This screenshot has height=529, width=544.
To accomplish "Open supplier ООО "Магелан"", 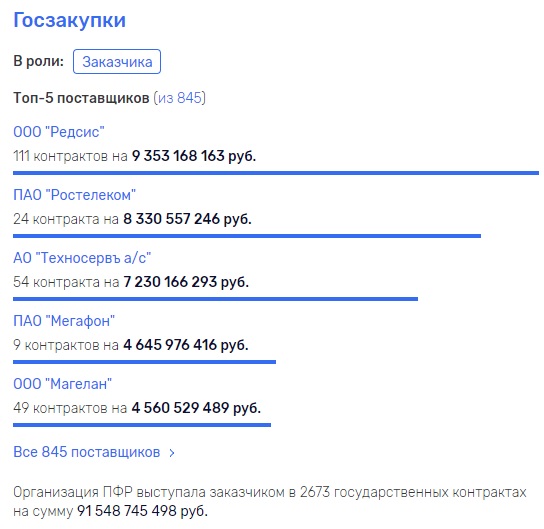I will (62, 384).
